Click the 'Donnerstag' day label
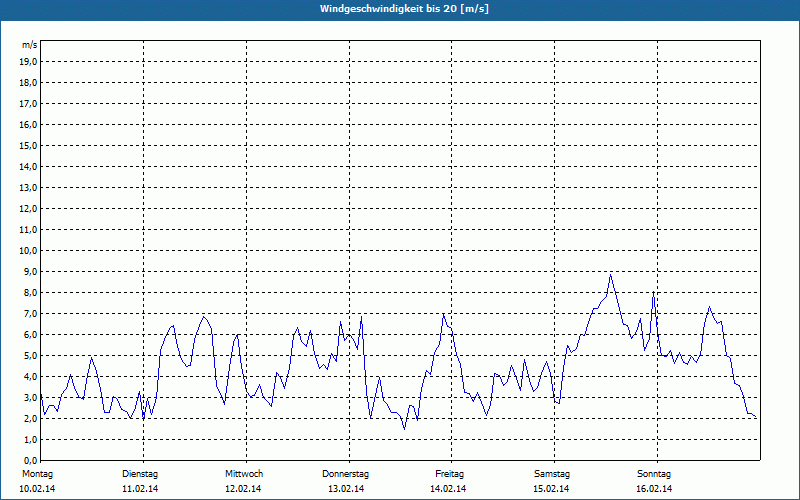The height and width of the screenshot is (500, 800). 345,474
